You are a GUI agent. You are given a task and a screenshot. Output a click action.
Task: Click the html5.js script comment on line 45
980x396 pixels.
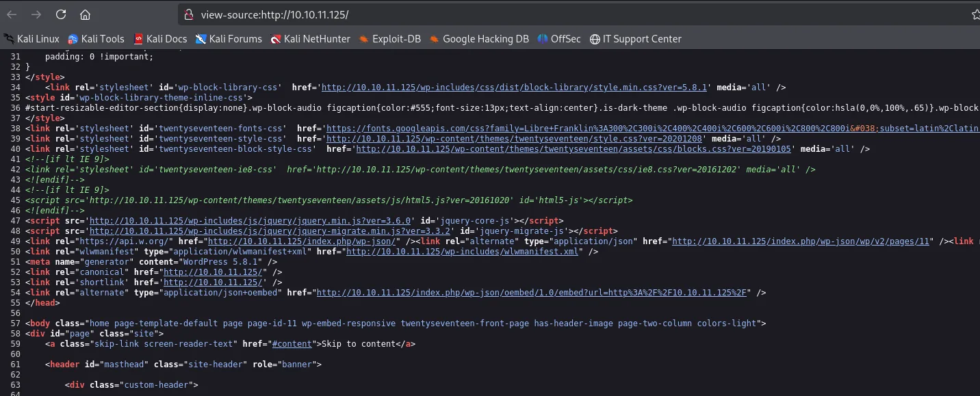click(329, 200)
